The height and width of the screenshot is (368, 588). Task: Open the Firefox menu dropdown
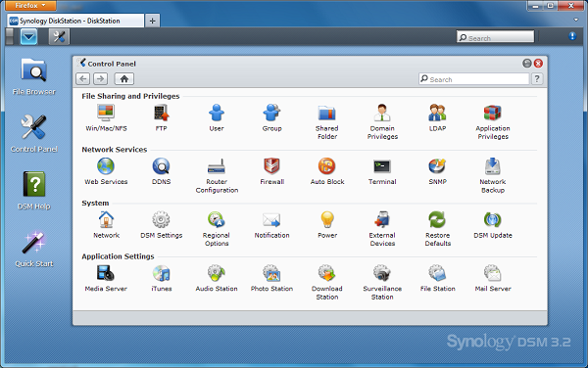click(30, 5)
